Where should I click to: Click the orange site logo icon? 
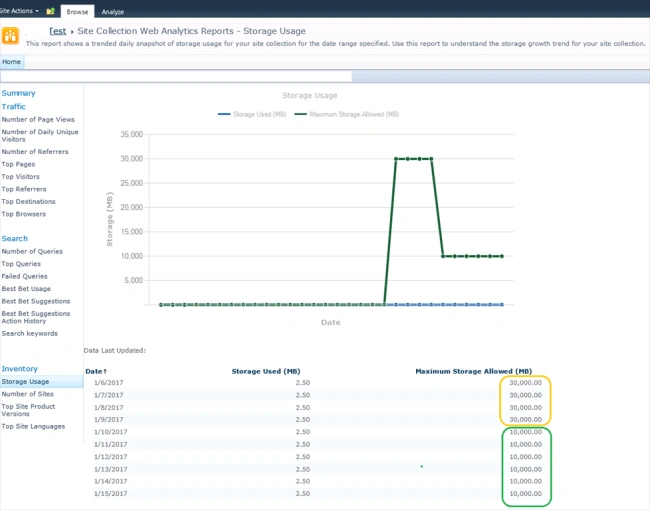(x=10, y=36)
